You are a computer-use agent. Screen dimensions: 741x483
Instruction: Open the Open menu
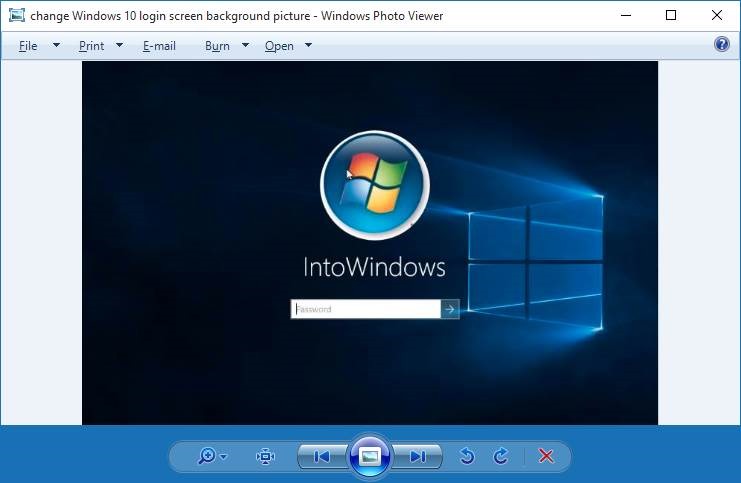279,46
